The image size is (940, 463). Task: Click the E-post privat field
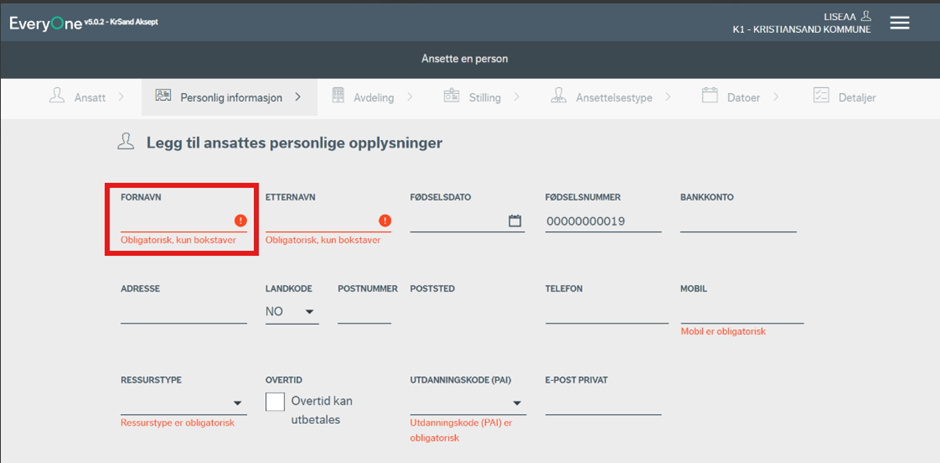[x=603, y=403]
